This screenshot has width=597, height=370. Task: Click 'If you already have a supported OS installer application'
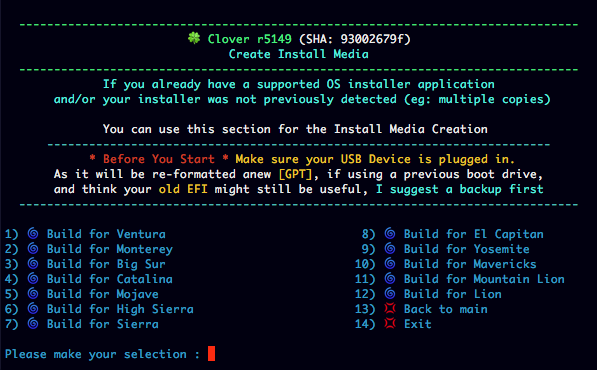pos(299,84)
